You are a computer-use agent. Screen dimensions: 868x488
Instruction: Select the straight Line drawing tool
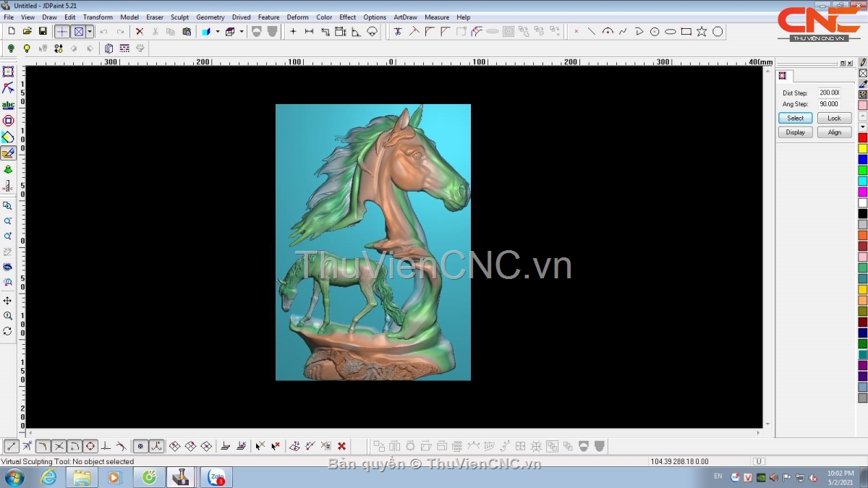point(591,32)
